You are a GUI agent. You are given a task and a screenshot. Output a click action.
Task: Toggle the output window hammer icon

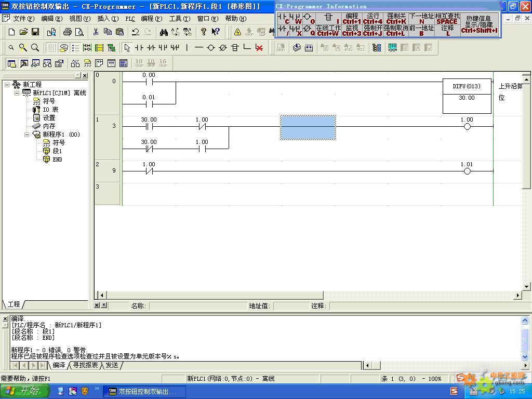24,63
